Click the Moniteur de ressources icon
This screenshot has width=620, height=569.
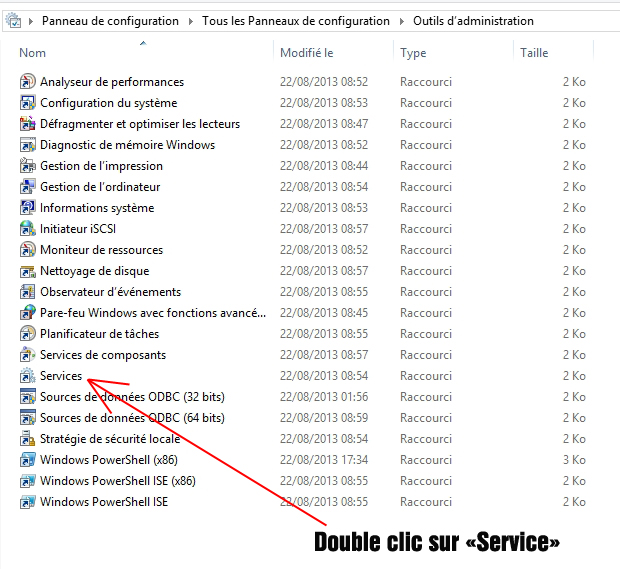28,250
